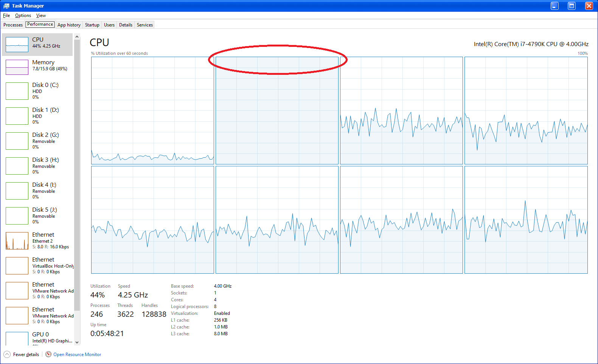Click the '% Utilization over 60 seconds' label

coord(120,53)
